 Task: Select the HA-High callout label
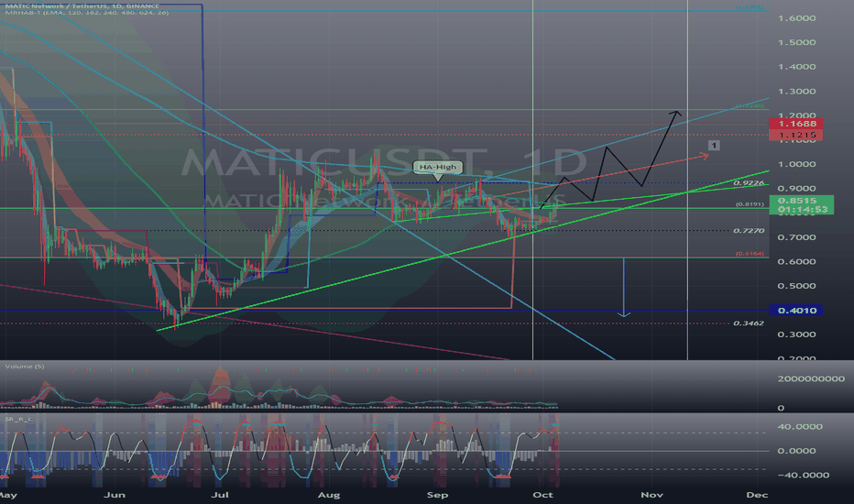(x=438, y=167)
